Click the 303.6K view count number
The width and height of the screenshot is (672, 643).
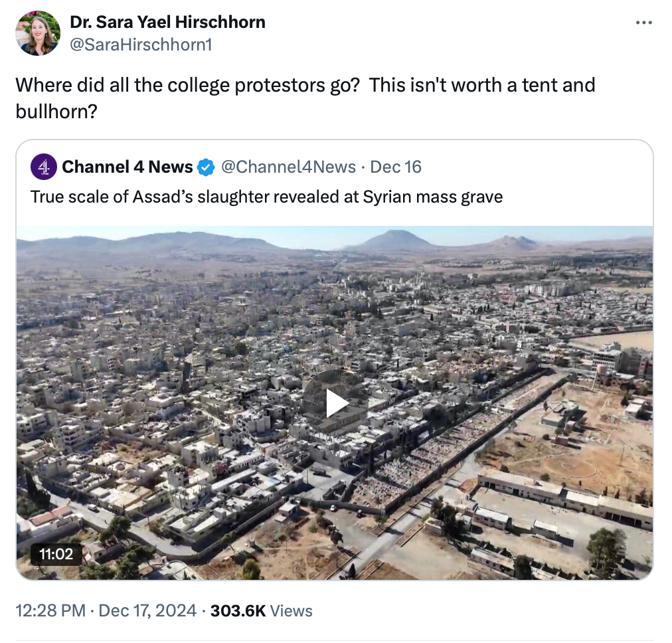(238, 610)
